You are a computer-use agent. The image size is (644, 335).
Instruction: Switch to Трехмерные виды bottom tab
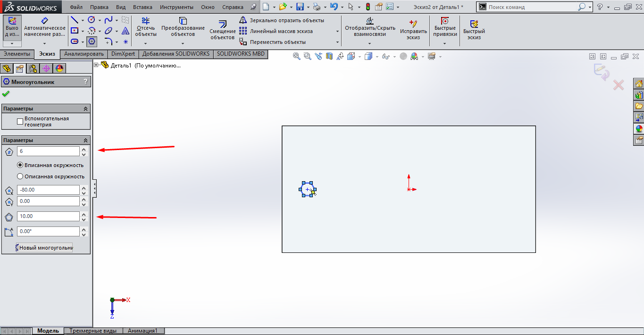pos(93,331)
